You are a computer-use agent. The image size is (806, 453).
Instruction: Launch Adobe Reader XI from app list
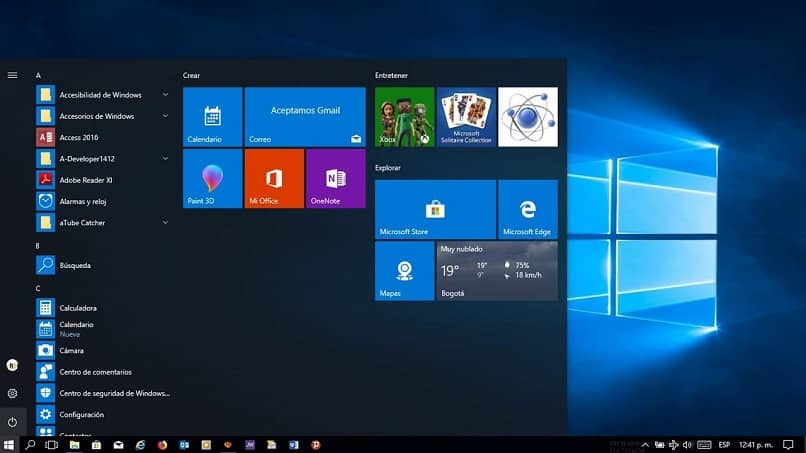[x=103, y=180]
